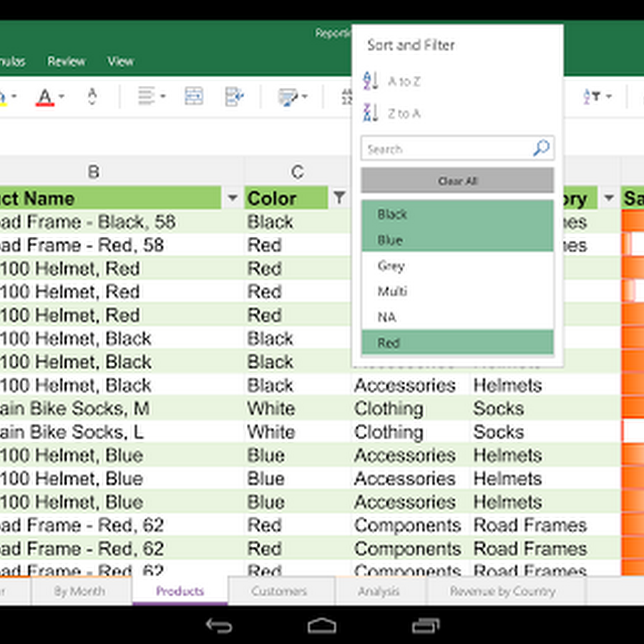The image size is (644, 644).
Task: Focus the Search field in filter popup
Action: point(457,148)
